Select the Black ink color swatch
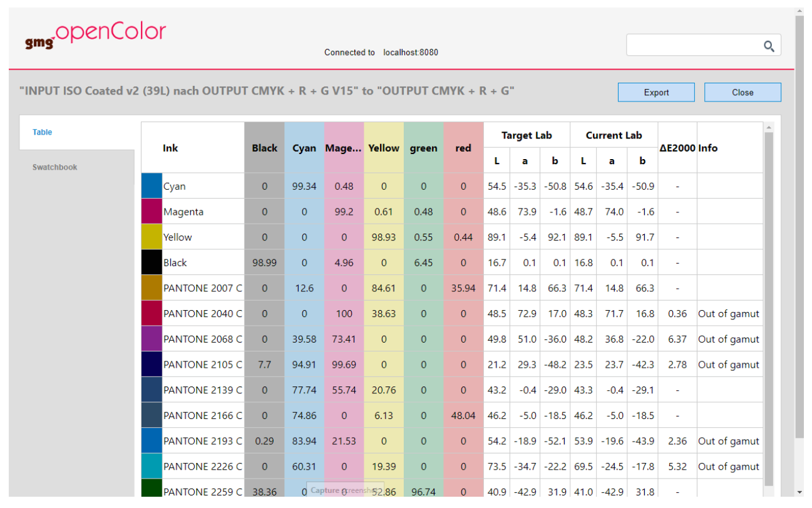812x508 pixels. (x=152, y=262)
